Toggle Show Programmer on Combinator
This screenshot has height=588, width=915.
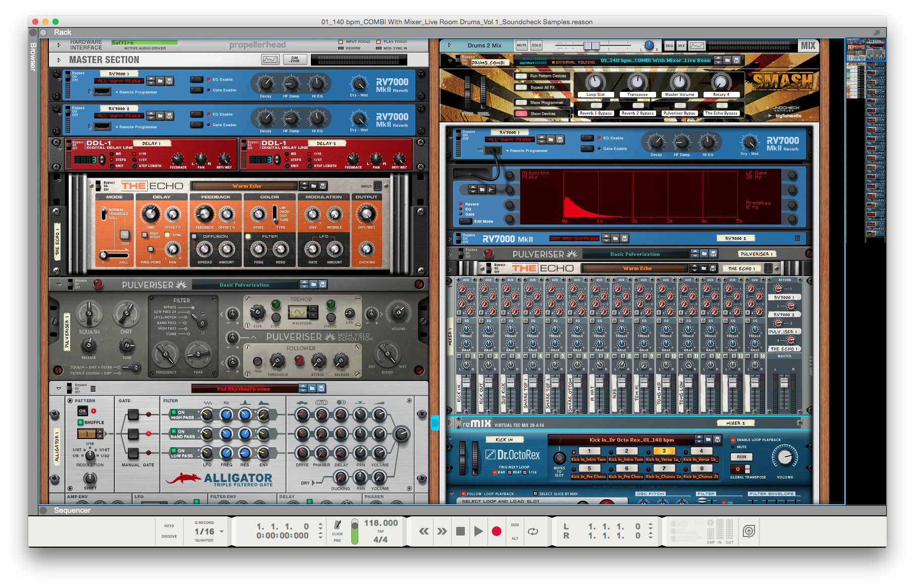pos(521,102)
